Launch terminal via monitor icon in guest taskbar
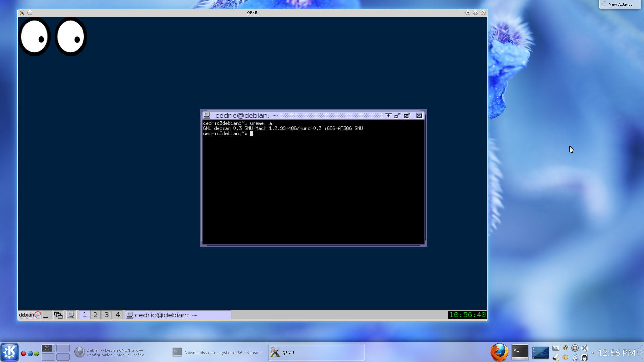 pyautogui.click(x=71, y=315)
